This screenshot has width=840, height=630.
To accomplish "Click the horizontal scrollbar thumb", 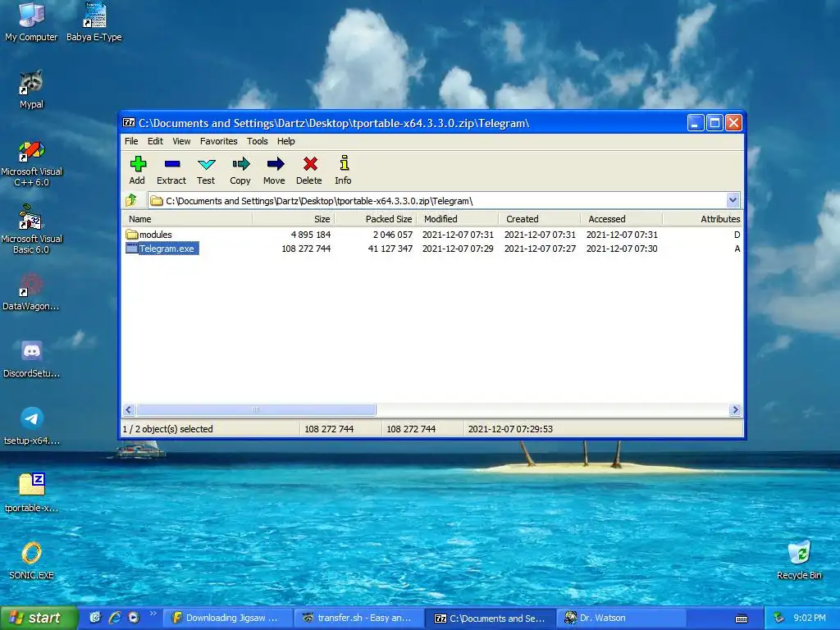I will [256, 410].
